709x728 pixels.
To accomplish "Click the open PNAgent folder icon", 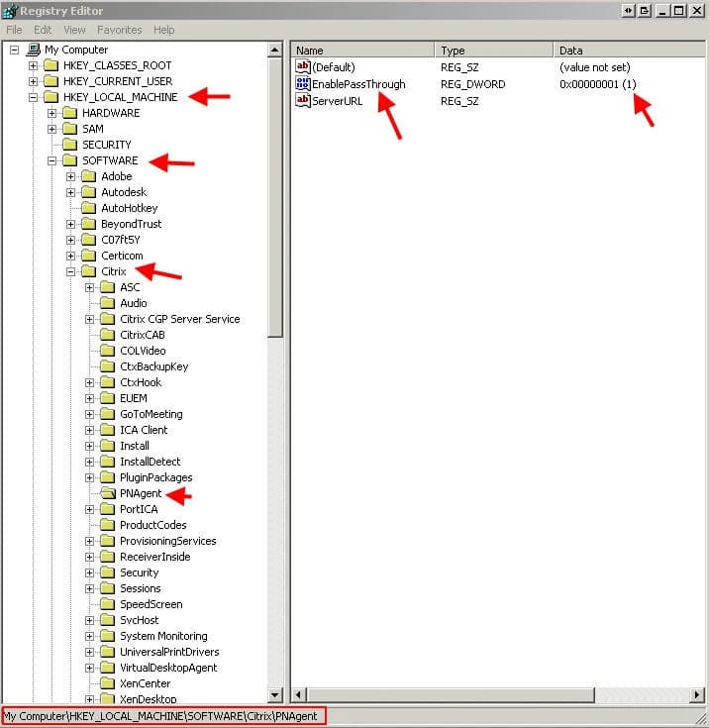I will coord(108,493).
